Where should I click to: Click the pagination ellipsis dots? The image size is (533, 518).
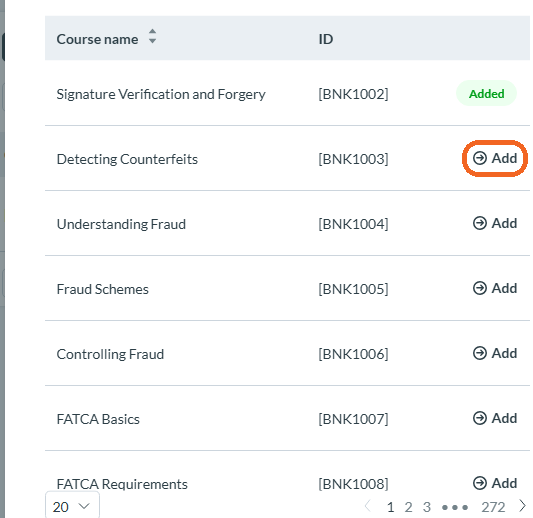pyautogui.click(x=454, y=507)
